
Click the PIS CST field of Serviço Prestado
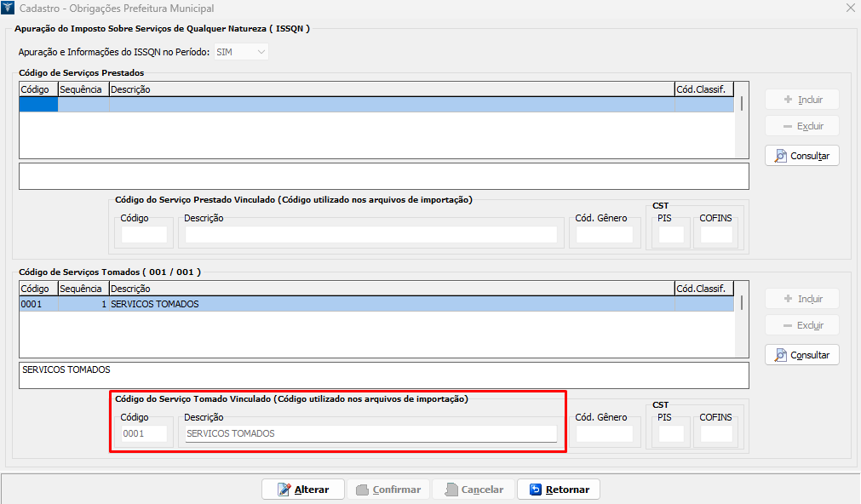pyautogui.click(x=671, y=235)
